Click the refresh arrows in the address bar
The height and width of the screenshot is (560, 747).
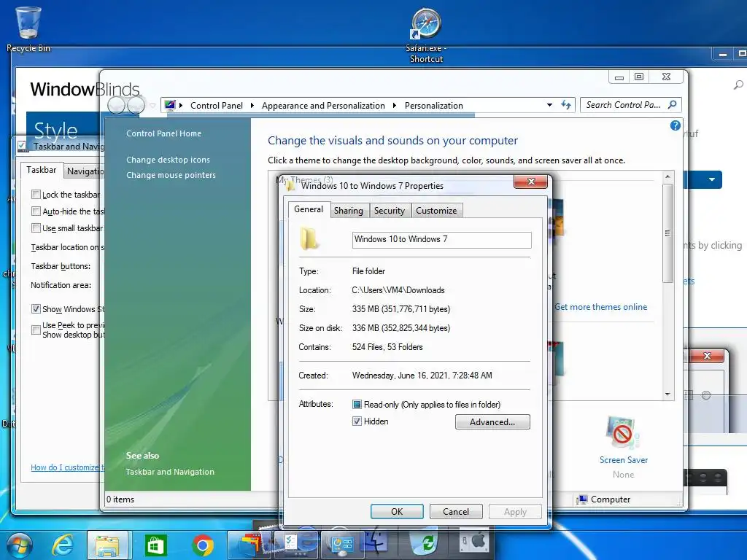[x=566, y=105]
